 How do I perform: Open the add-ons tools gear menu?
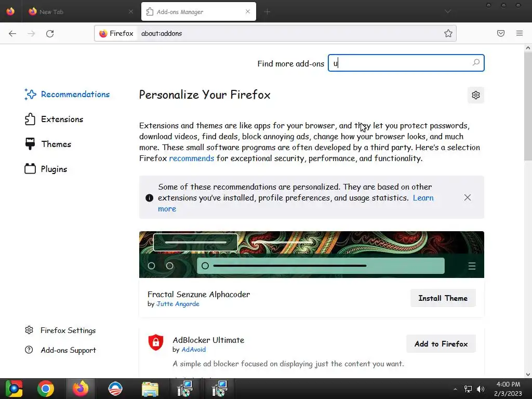(x=476, y=95)
